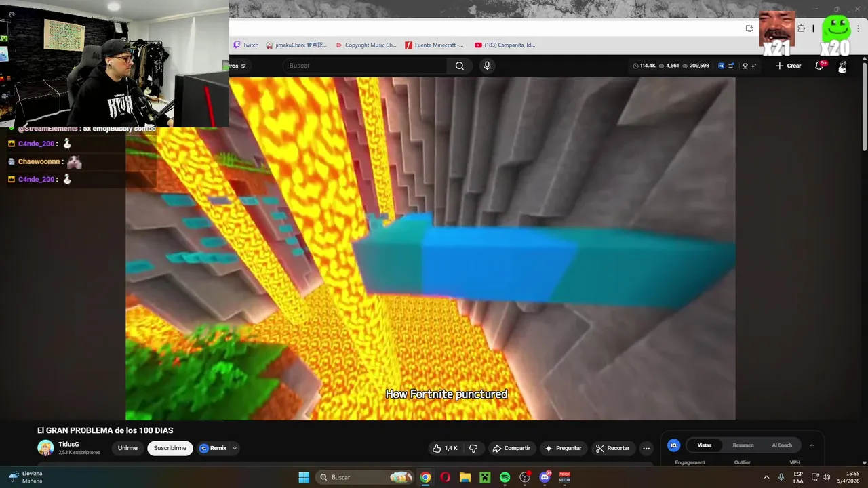Click the video player area
Image resolution: width=868 pixels, height=488 pixels.
coord(431,249)
